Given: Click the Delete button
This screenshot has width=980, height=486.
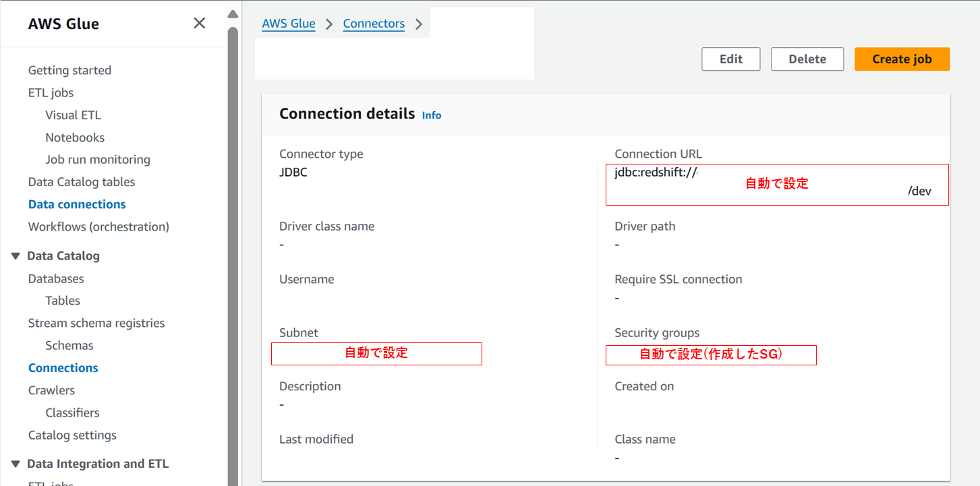Looking at the screenshot, I should pyautogui.click(x=807, y=59).
